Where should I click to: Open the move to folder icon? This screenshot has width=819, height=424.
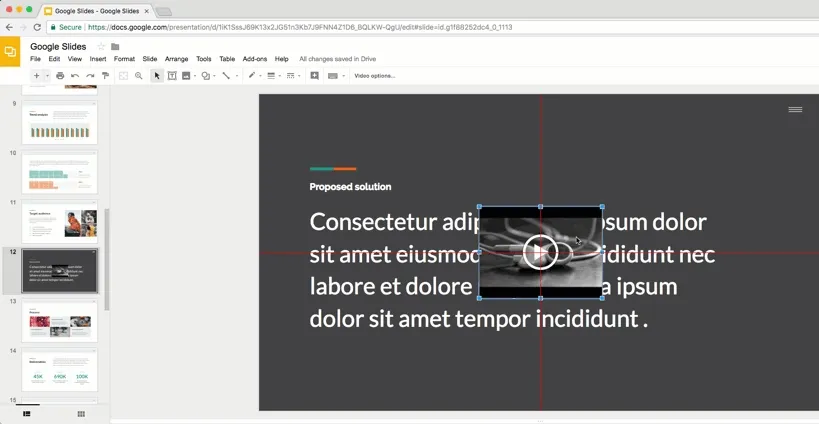pyautogui.click(x=115, y=46)
